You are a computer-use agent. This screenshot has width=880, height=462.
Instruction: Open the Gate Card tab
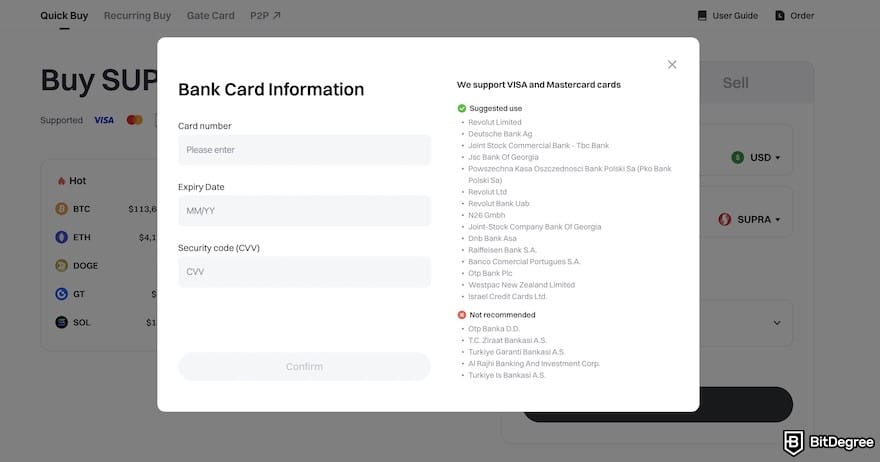210,16
